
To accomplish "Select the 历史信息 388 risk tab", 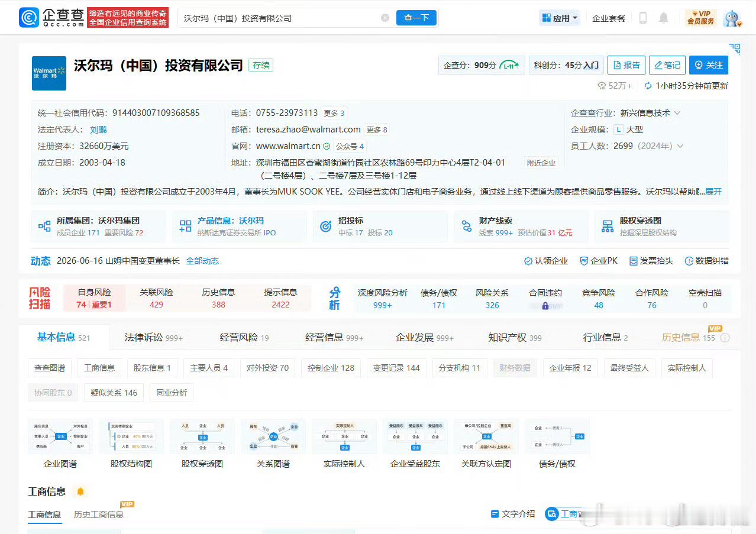I will coord(218,299).
